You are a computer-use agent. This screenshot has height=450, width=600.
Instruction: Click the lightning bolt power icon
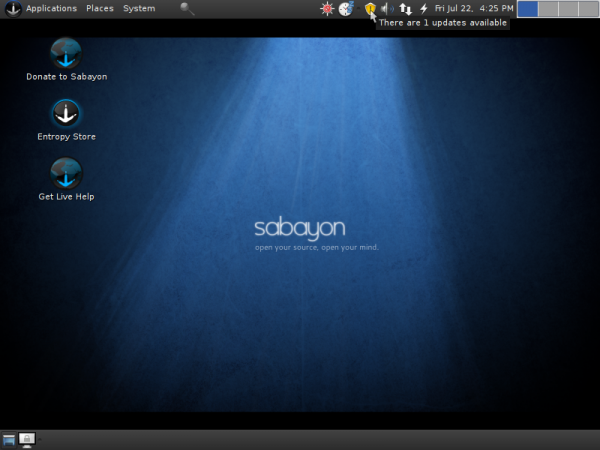coord(424,8)
